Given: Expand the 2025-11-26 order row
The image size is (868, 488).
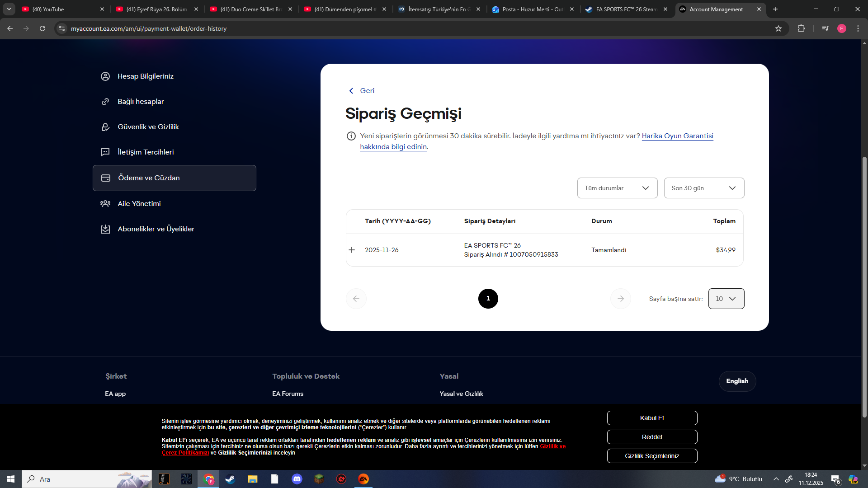Looking at the screenshot, I should pos(352,250).
